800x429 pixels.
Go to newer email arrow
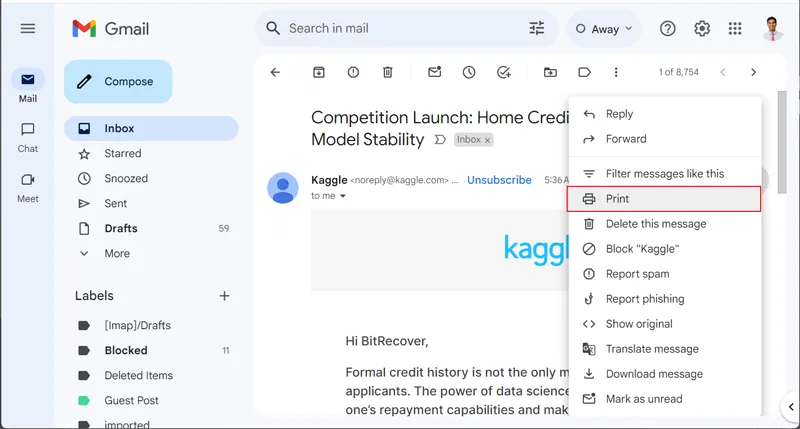coord(722,72)
